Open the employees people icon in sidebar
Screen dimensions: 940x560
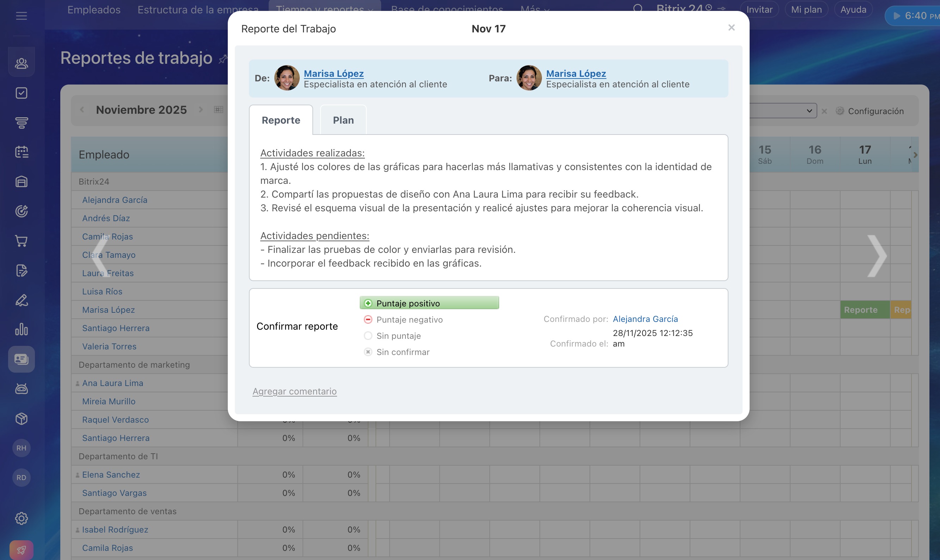click(21, 63)
